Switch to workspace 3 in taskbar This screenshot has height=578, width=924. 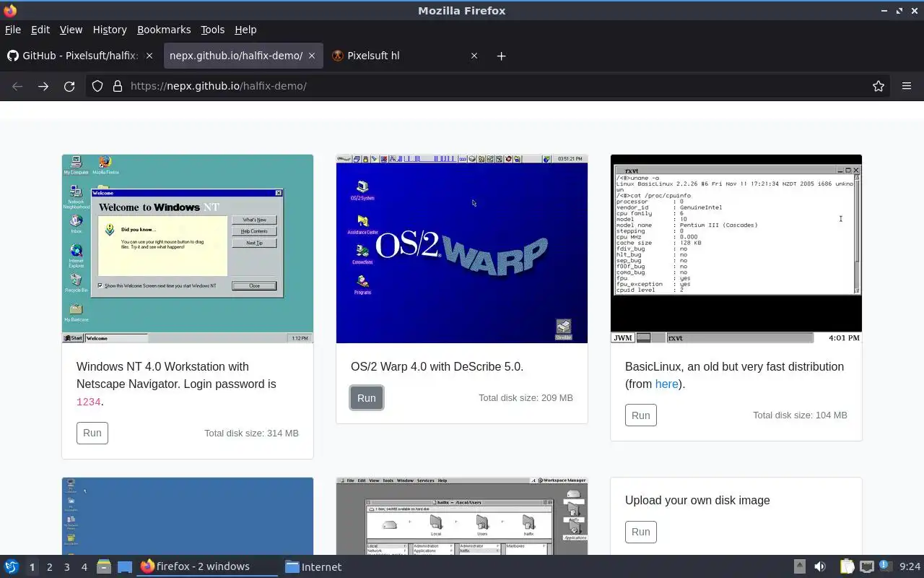66,567
